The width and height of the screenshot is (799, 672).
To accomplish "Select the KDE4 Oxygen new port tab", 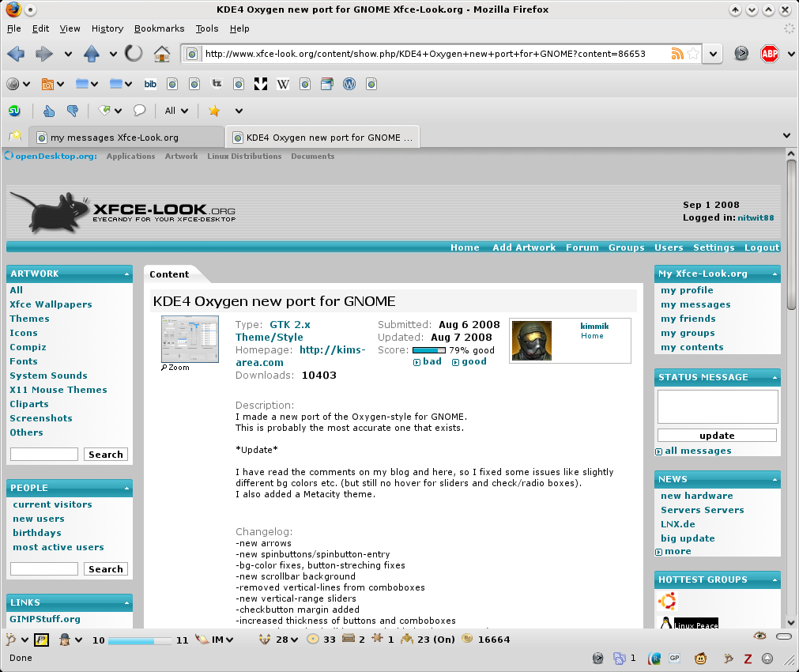I will coord(322,137).
